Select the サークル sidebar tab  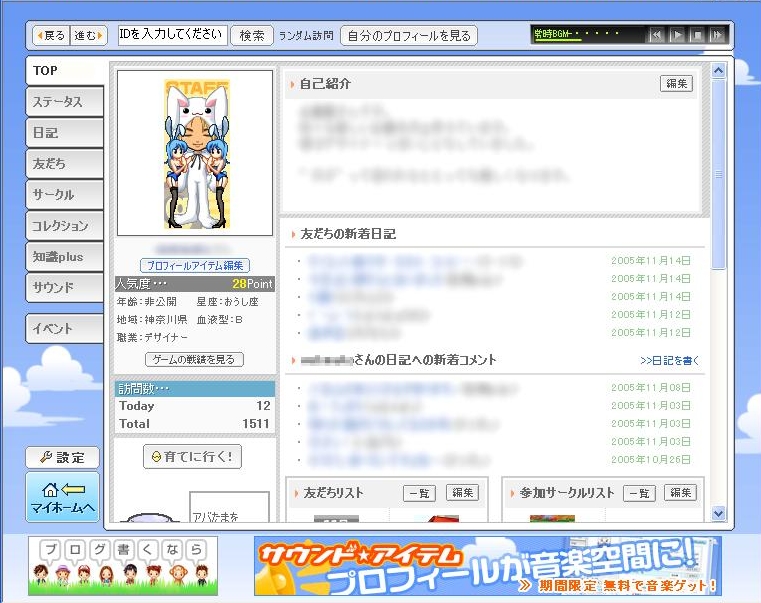click(63, 194)
